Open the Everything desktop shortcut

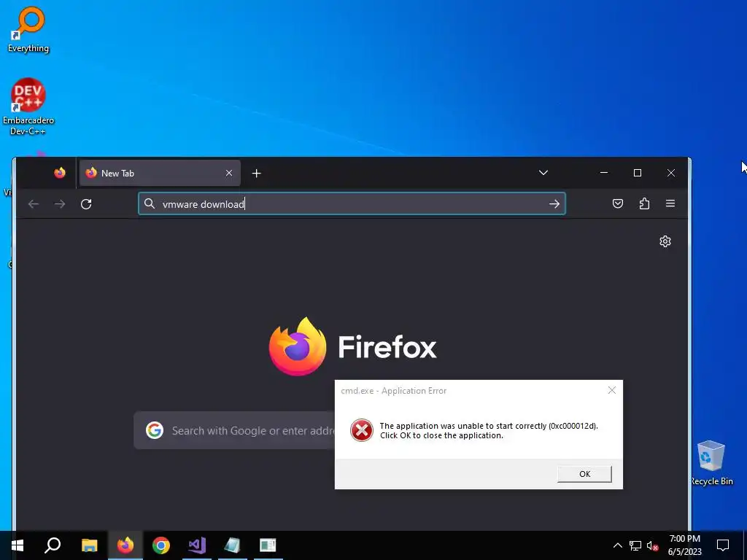[28, 29]
